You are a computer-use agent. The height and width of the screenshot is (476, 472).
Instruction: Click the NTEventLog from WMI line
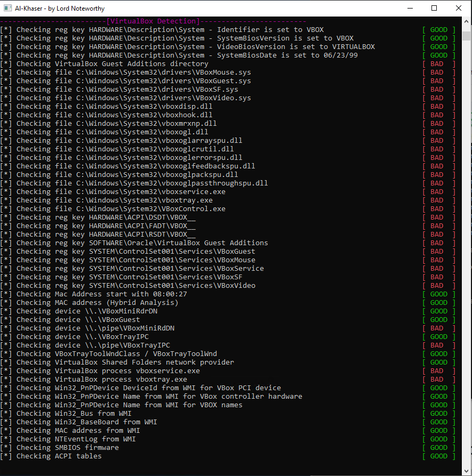tap(228, 439)
